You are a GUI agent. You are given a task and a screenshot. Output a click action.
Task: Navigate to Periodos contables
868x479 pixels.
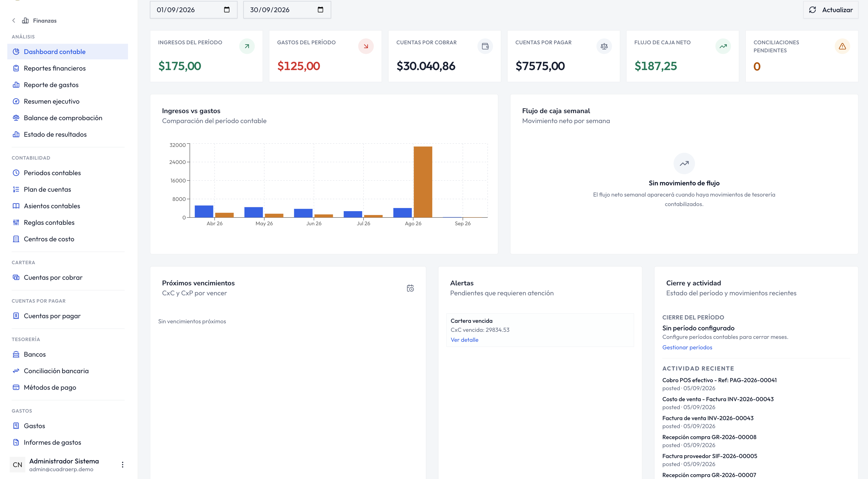(67, 172)
